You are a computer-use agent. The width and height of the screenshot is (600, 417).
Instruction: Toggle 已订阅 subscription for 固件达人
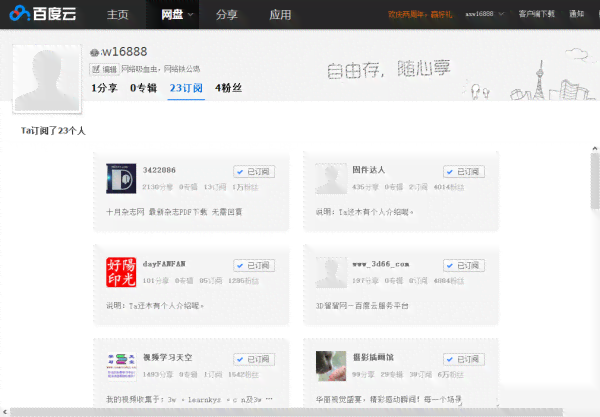(x=464, y=172)
